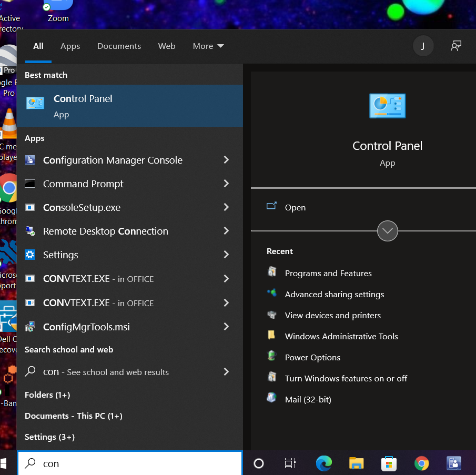476x475 pixels.
Task: Open Task View in taskbar
Action: (290, 463)
